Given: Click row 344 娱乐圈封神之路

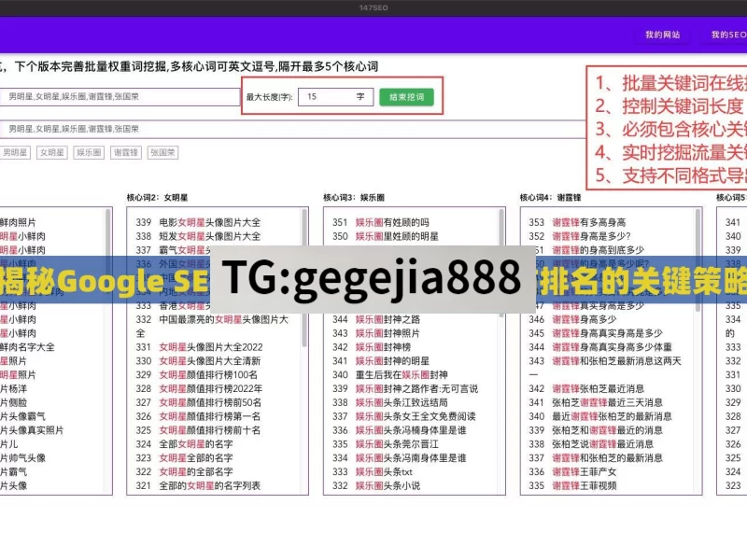Looking at the screenshot, I should pos(376,319).
